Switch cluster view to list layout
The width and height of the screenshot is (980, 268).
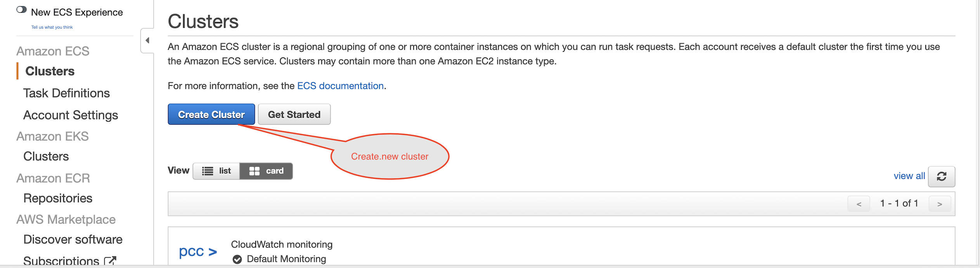tap(216, 171)
